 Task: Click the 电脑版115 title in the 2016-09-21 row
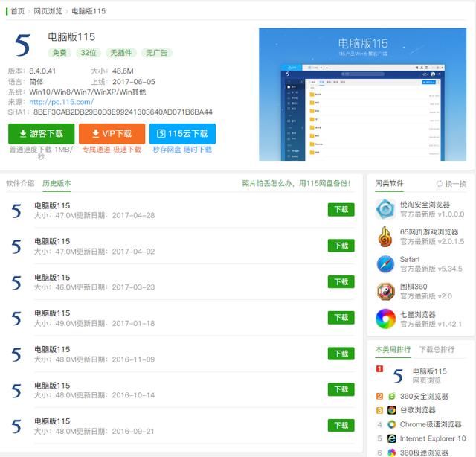coord(52,421)
